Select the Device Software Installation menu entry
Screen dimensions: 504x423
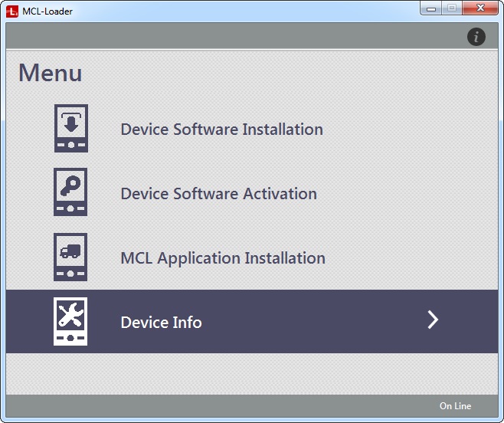221,130
